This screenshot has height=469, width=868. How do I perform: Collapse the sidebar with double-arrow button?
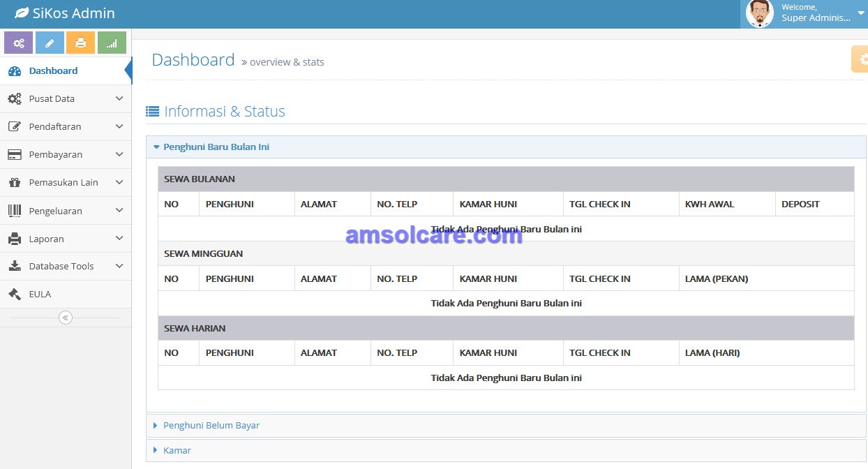[x=66, y=318]
